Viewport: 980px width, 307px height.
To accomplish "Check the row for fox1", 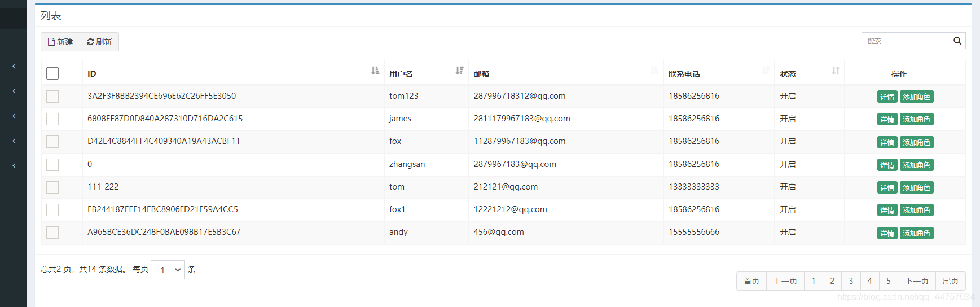I will coord(52,210).
